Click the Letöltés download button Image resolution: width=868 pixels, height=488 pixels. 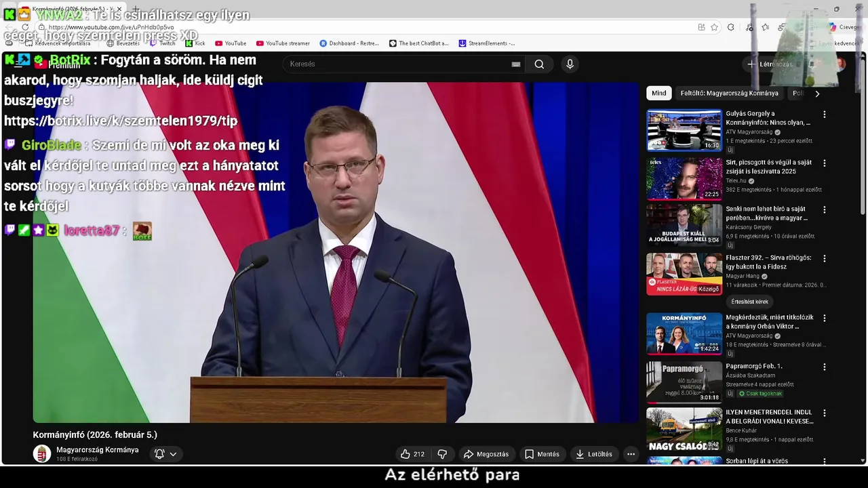point(594,454)
